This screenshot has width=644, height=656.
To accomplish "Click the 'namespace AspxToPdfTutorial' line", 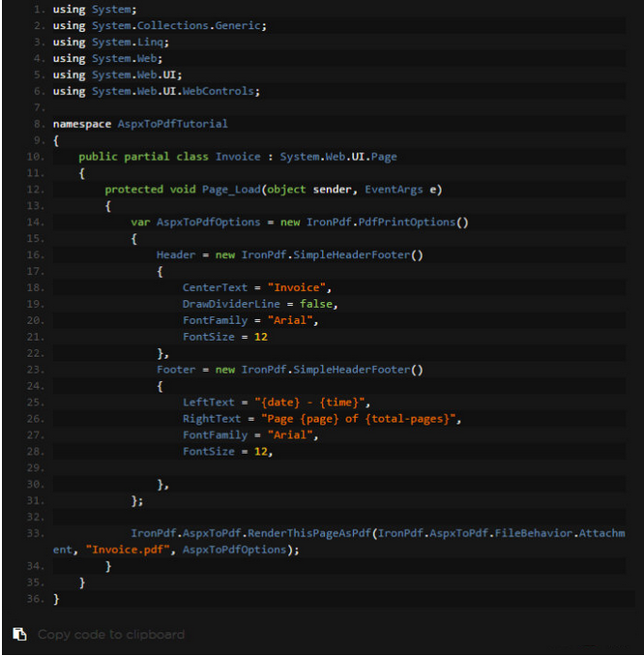I will coord(140,124).
